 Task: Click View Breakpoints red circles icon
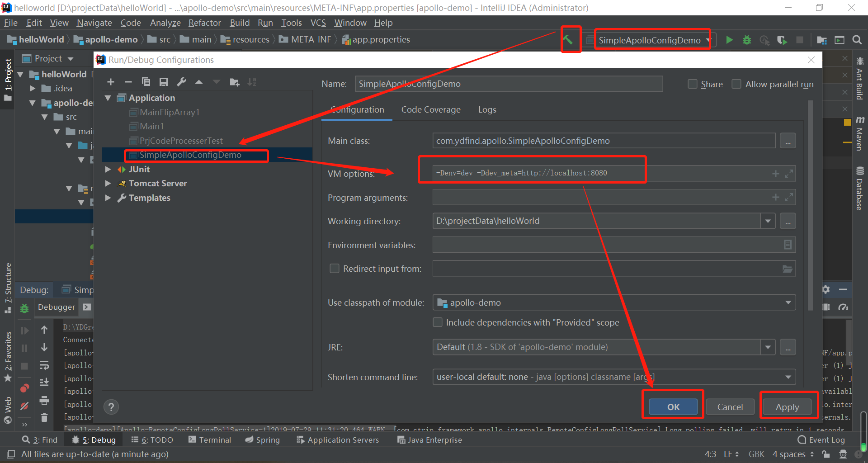click(x=24, y=388)
